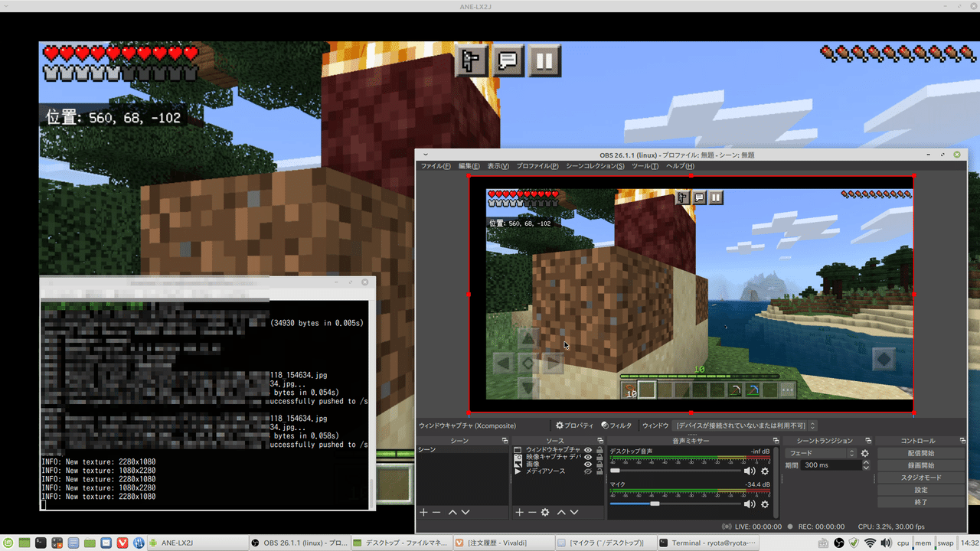Image resolution: width=980 pixels, height=551 pixels.
Task: Open the フェード transition dropdown
Action: (x=822, y=453)
